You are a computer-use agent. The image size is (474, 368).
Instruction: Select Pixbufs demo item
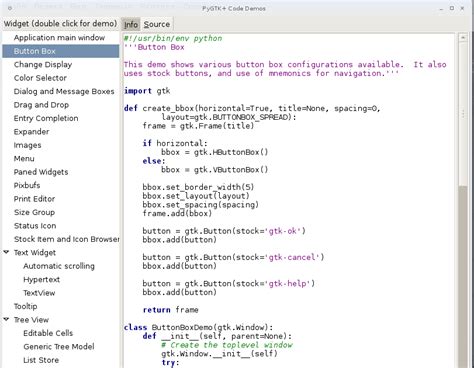(61, 185)
